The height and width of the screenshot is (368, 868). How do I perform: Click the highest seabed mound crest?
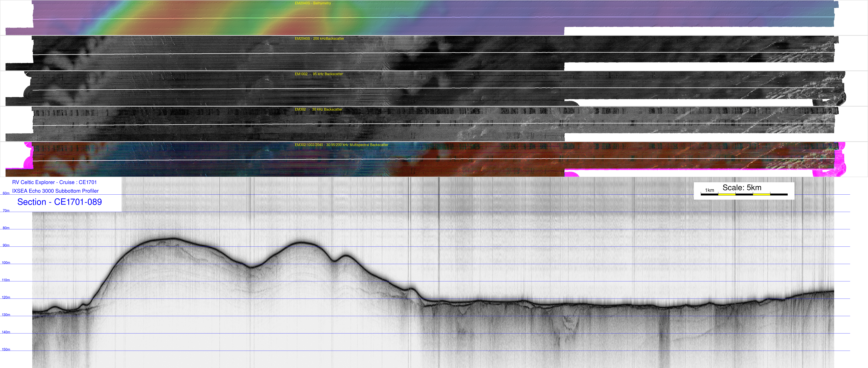point(173,239)
